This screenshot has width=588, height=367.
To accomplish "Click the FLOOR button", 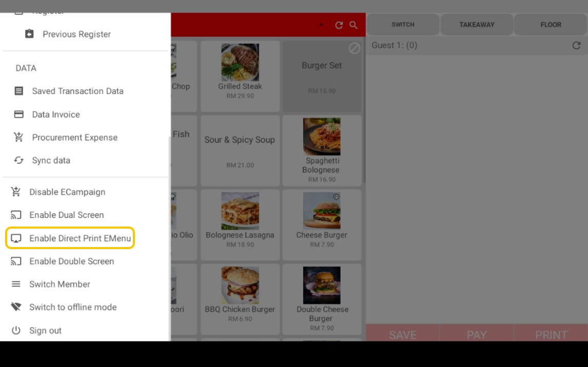I will [551, 25].
